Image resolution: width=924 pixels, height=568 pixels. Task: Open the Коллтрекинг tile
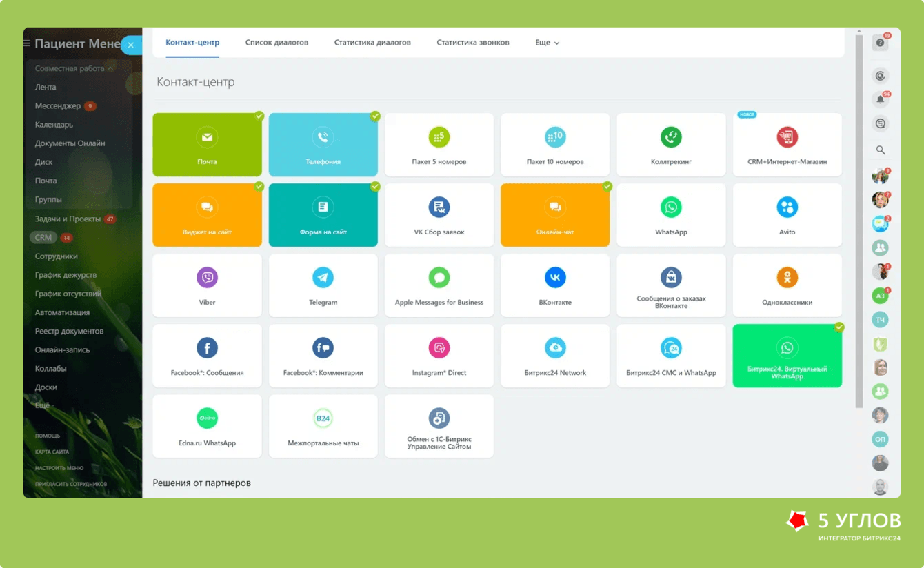pos(671,145)
